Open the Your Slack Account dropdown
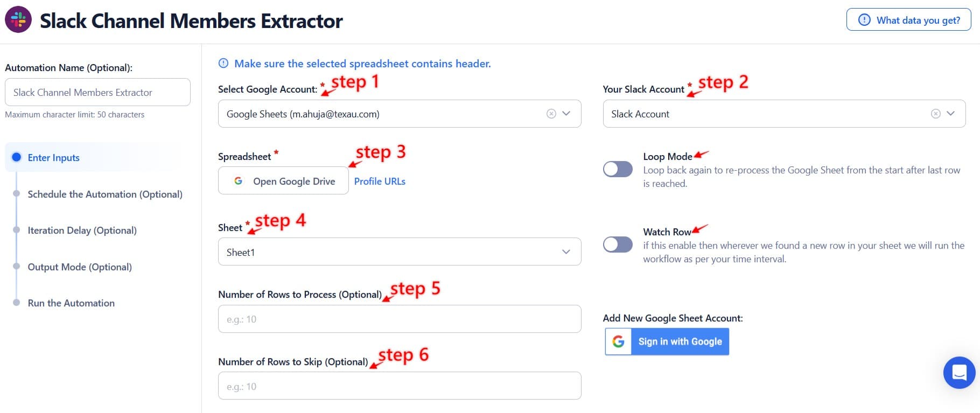This screenshot has width=980, height=413. tap(950, 114)
